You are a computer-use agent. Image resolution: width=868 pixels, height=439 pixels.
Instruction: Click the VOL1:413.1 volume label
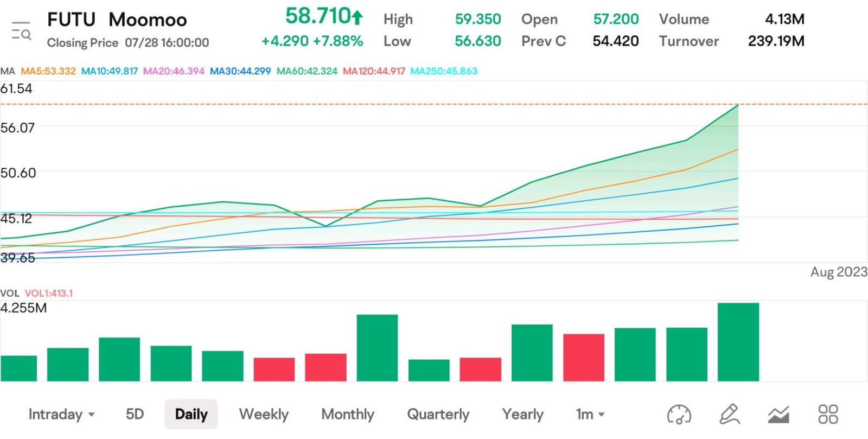49,293
